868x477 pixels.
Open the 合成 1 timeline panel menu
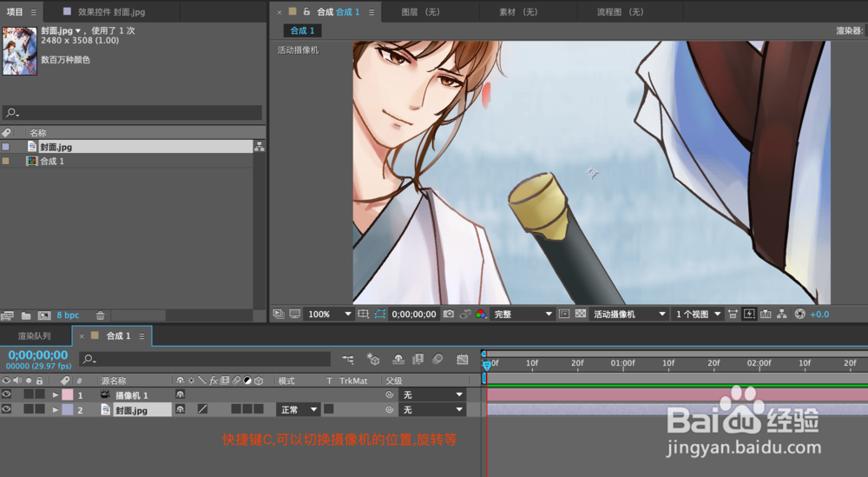141,335
